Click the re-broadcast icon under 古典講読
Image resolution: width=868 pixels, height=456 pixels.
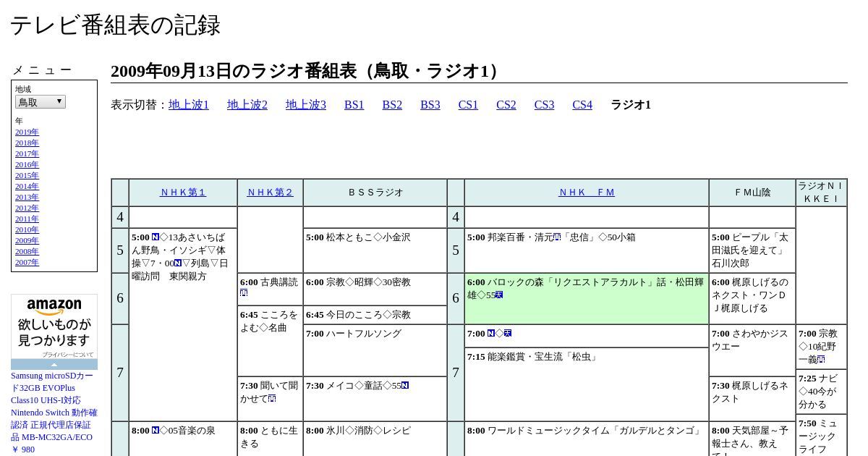coord(244,293)
